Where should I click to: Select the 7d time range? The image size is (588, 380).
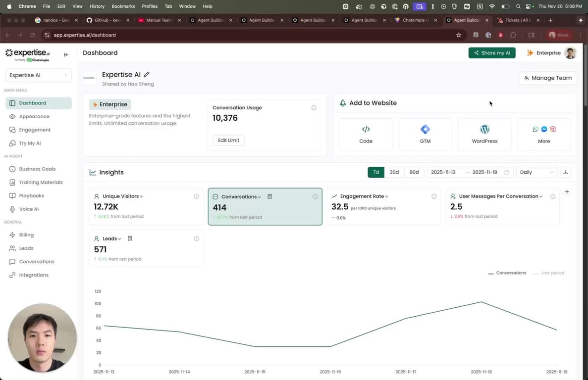tap(376, 172)
